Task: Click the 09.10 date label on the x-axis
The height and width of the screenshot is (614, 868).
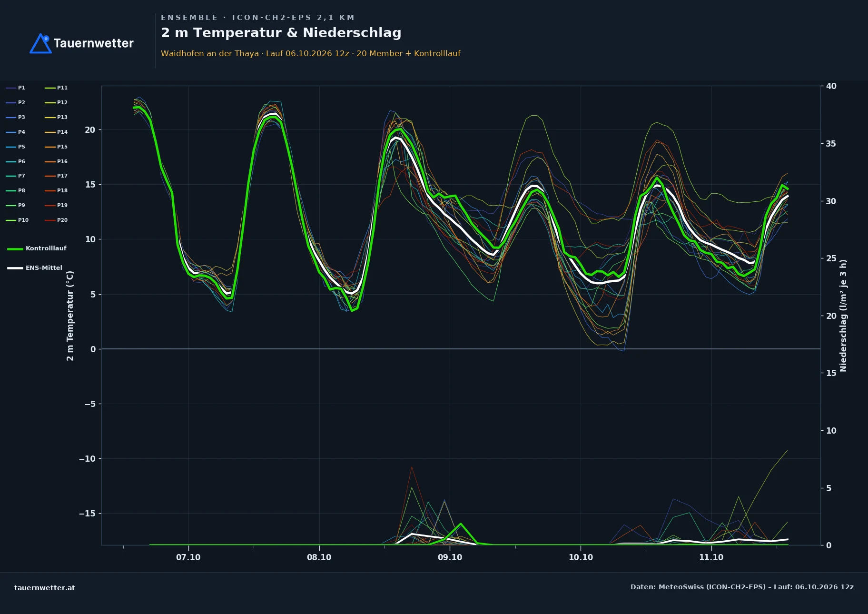Action: [x=450, y=557]
